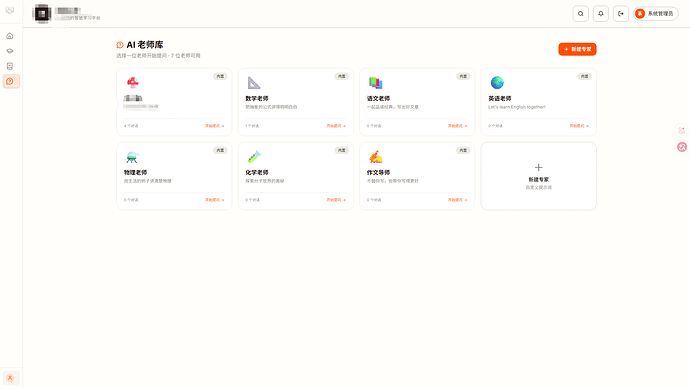Screen dimensions: 690x388
Task: Click 开始提问 on the 物理老师 card
Action: tap(214, 200)
